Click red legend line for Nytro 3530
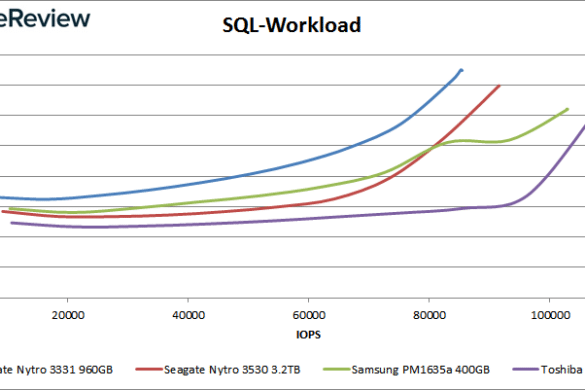Screen dimensions: 585x390 pos(149,369)
